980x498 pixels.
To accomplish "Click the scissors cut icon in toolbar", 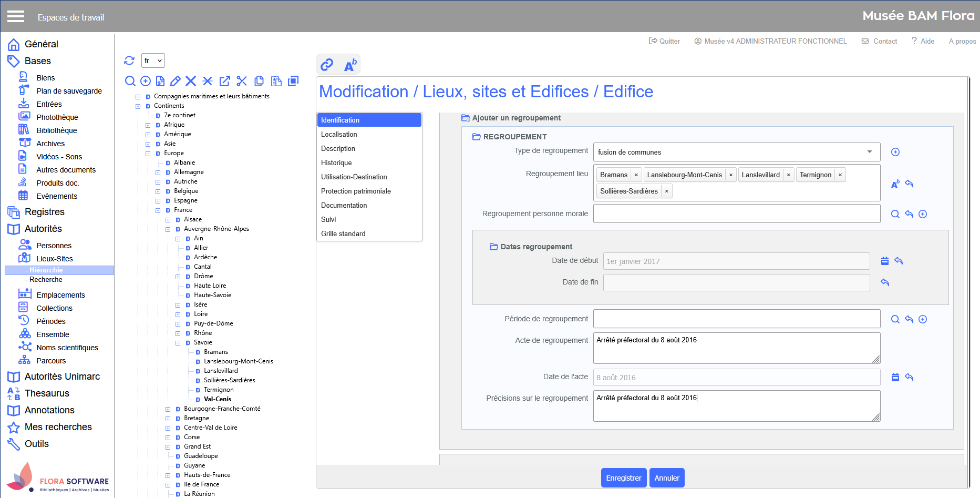I will tap(242, 81).
